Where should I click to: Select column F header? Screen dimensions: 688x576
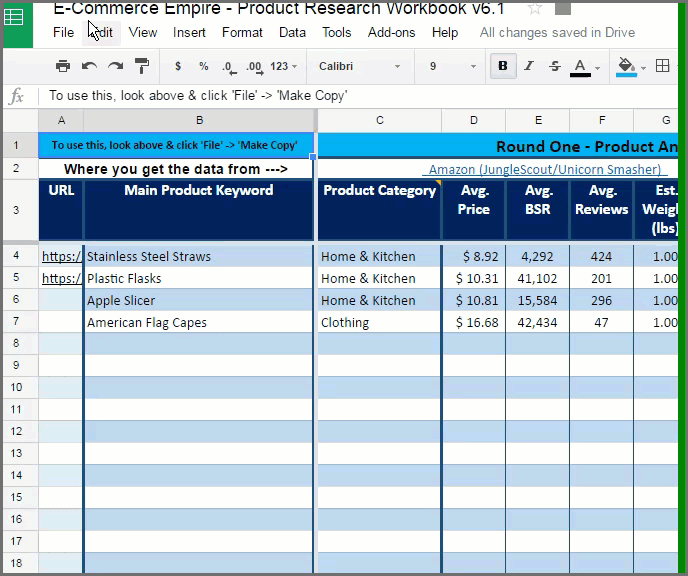602,121
